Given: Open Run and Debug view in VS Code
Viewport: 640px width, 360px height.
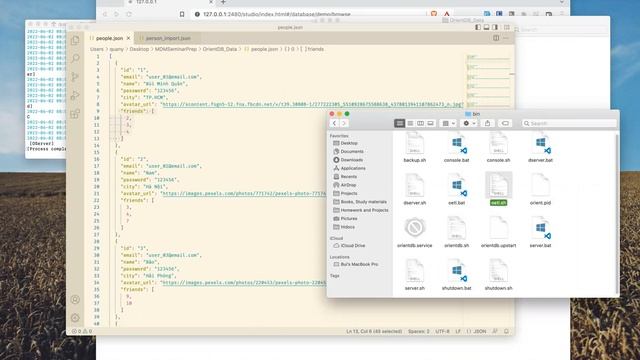Looking at the screenshot, I should (x=75, y=95).
